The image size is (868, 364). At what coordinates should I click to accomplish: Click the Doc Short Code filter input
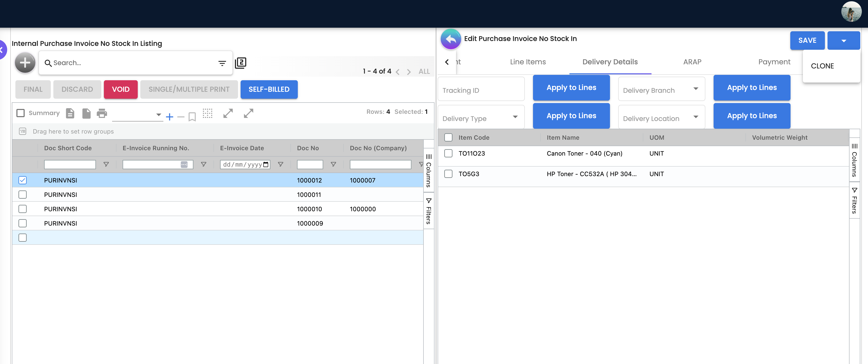[x=70, y=164]
